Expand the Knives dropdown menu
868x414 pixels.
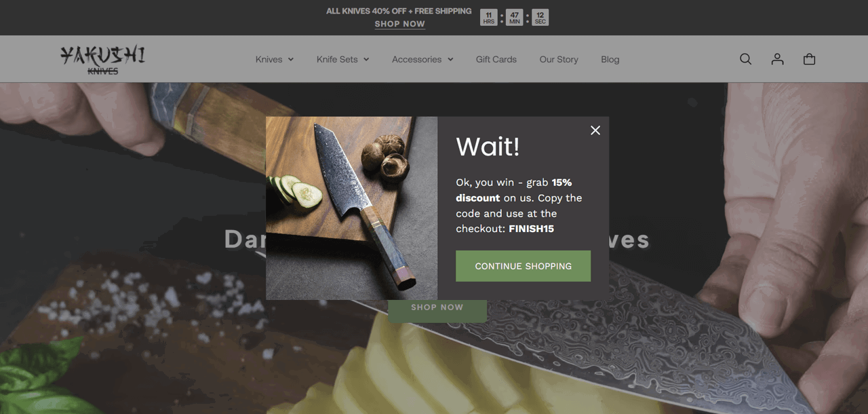275,60
